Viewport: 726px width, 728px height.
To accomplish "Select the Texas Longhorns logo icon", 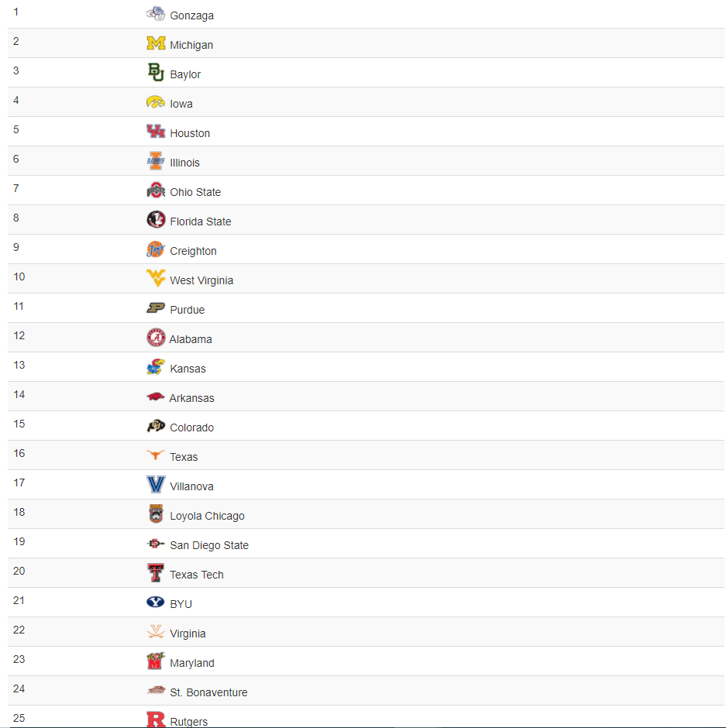I will tap(156, 455).
